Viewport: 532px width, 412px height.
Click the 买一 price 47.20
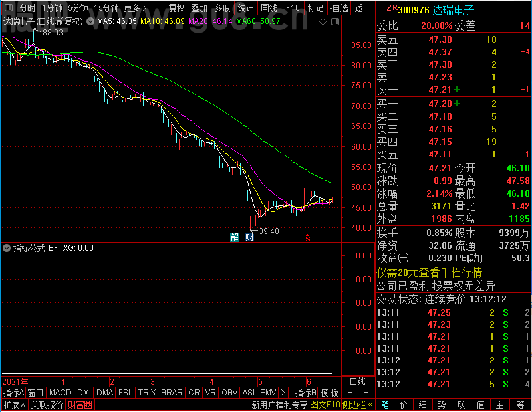click(440, 104)
